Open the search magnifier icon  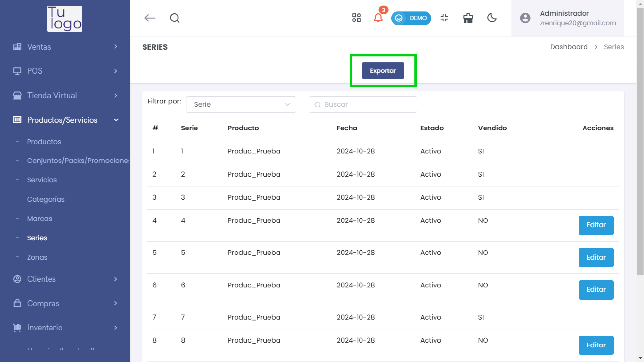coord(175,18)
